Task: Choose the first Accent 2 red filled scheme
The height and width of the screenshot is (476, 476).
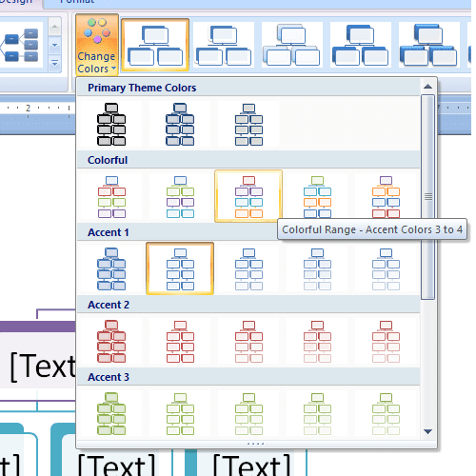Action: (x=111, y=341)
